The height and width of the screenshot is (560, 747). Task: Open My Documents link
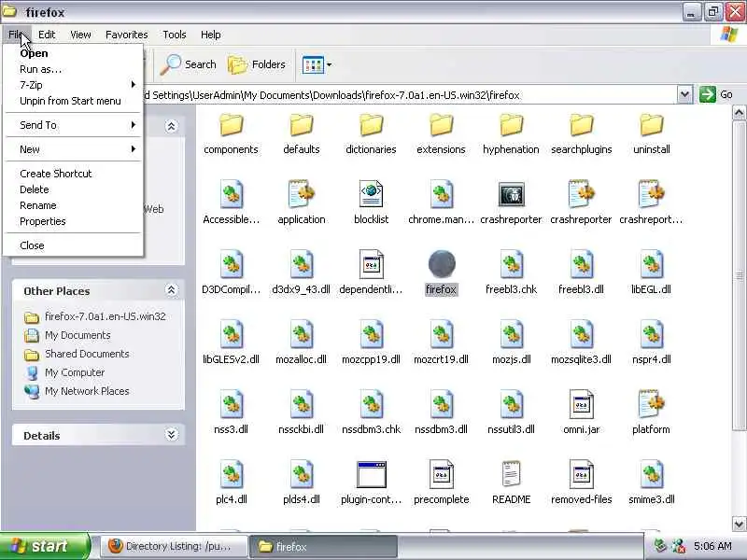tap(78, 335)
